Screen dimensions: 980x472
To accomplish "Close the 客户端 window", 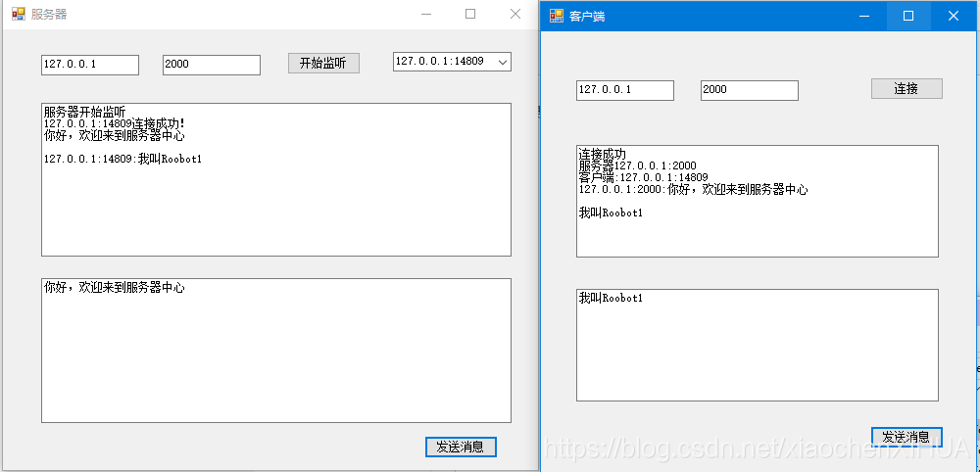I will coord(954,17).
